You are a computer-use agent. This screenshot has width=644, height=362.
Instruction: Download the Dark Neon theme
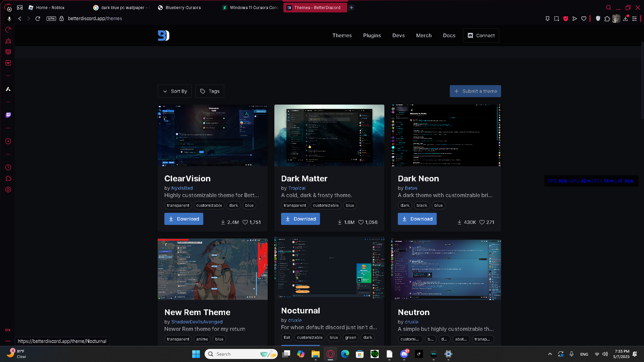417,219
